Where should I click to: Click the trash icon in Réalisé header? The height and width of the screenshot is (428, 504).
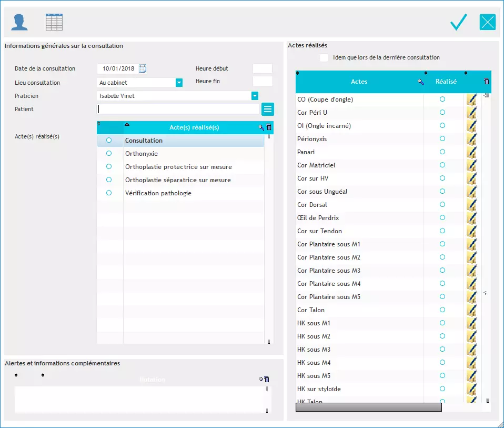[x=486, y=81]
